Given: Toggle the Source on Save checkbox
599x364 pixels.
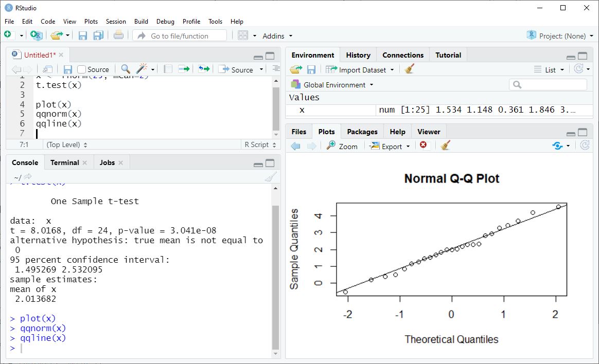Looking at the screenshot, I should (x=82, y=69).
